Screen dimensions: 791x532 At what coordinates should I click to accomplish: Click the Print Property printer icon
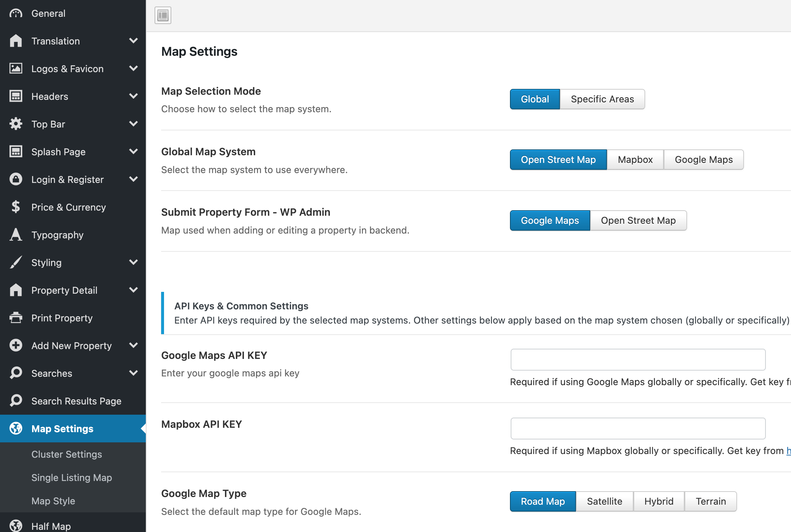16,318
